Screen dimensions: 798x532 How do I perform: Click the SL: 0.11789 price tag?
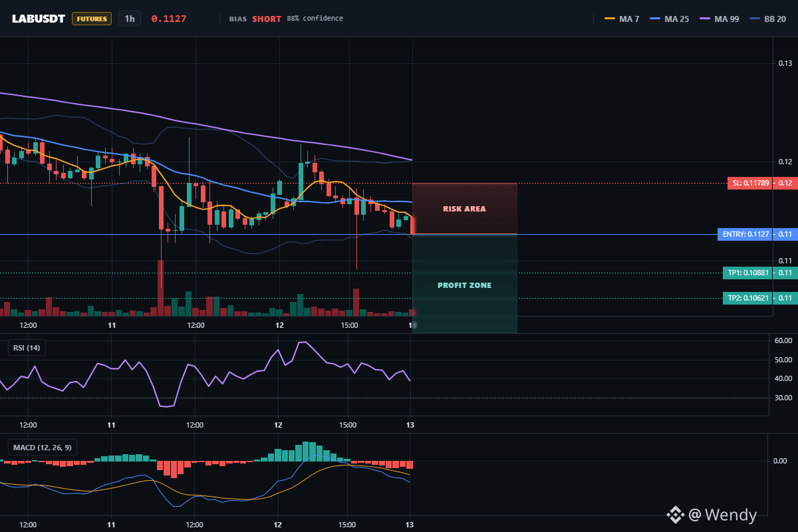(749, 183)
